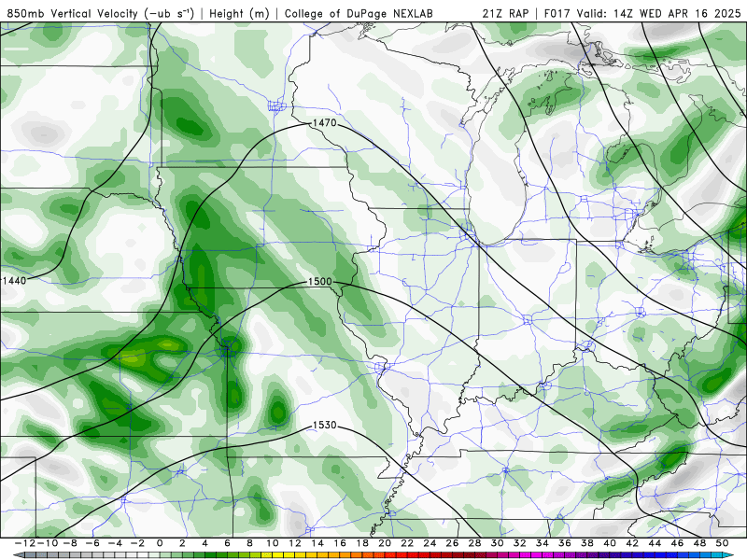Click the 10 color scale tick label
Screen dimensions: 747x560
click(272, 543)
